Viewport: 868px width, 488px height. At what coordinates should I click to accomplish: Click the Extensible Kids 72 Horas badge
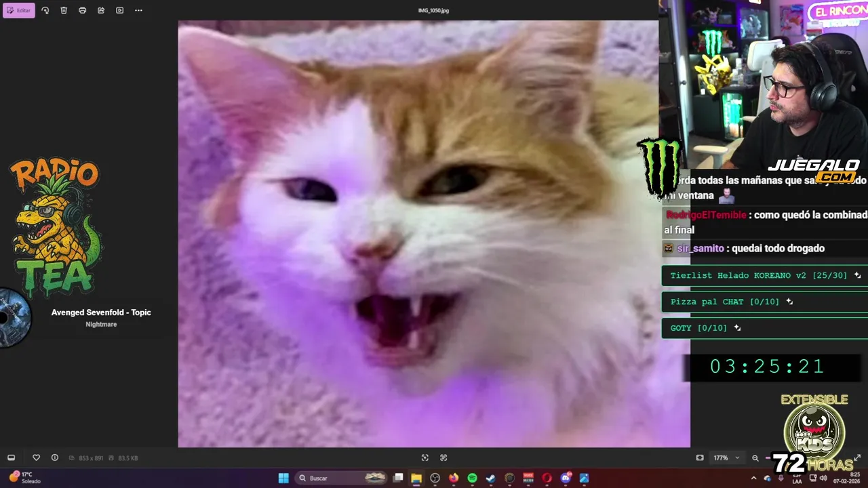coord(814,434)
